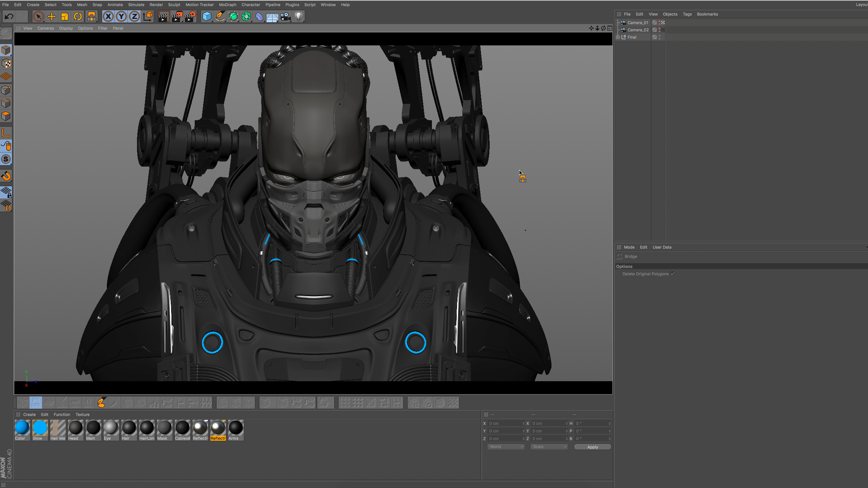Click the Make Editable icon
868x488 pixels.
6,34
